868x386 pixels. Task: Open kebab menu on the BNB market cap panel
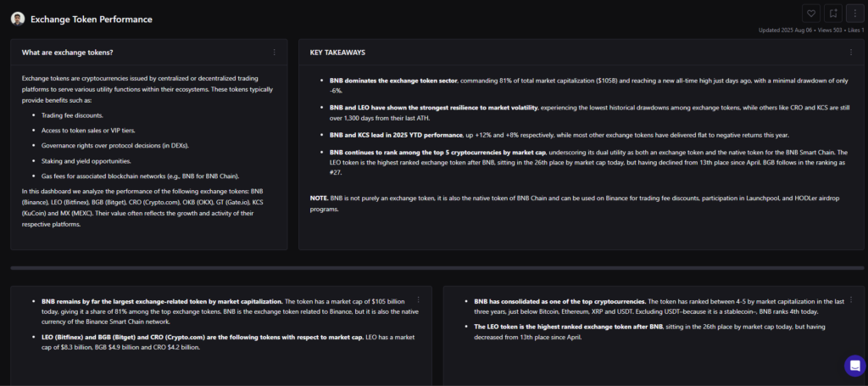point(418,299)
